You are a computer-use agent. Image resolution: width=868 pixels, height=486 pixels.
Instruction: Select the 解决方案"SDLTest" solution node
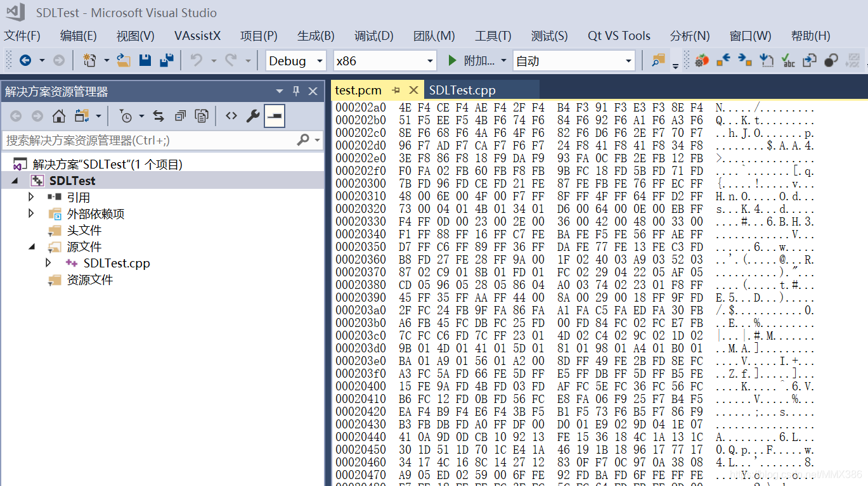(x=107, y=164)
